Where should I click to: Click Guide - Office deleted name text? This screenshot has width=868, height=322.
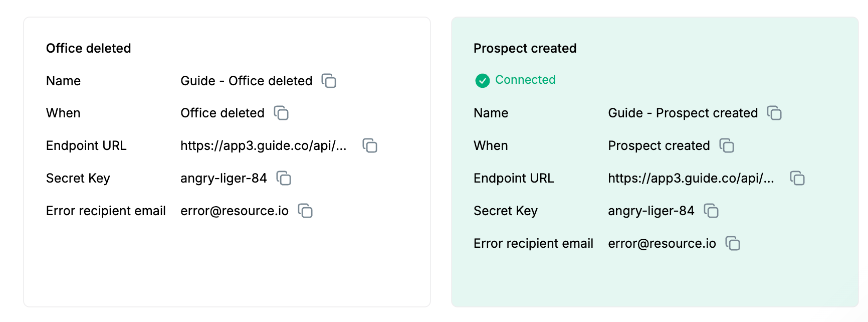(x=247, y=81)
